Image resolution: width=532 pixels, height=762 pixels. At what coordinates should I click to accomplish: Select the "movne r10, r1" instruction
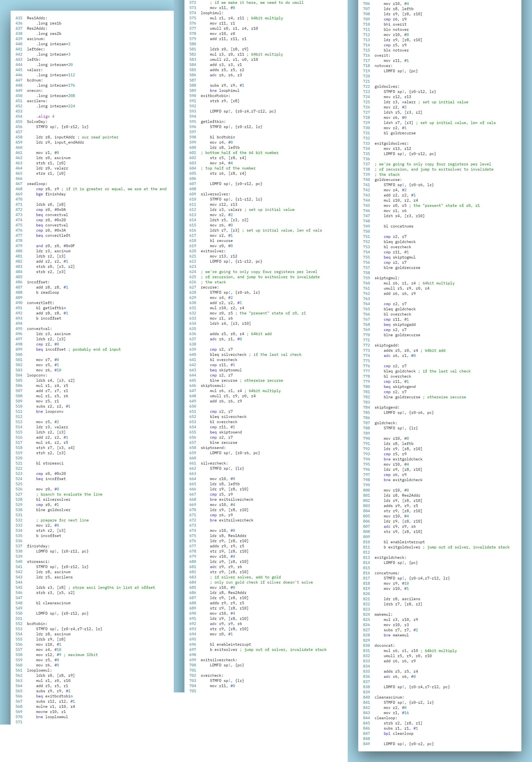coord(51,712)
